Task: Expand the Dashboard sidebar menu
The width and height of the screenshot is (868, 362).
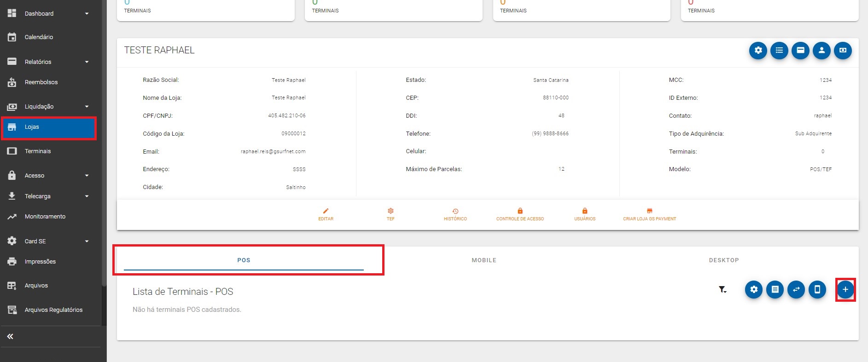Action: pos(87,14)
